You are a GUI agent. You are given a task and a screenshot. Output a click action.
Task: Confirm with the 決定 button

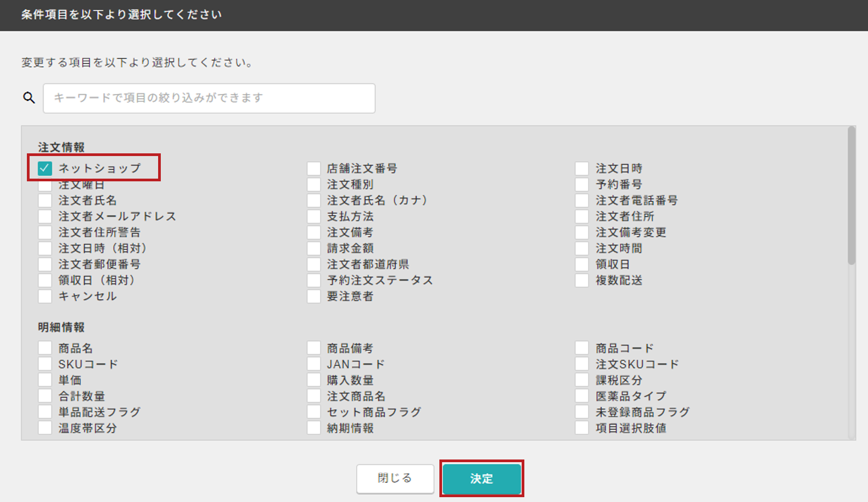482,478
